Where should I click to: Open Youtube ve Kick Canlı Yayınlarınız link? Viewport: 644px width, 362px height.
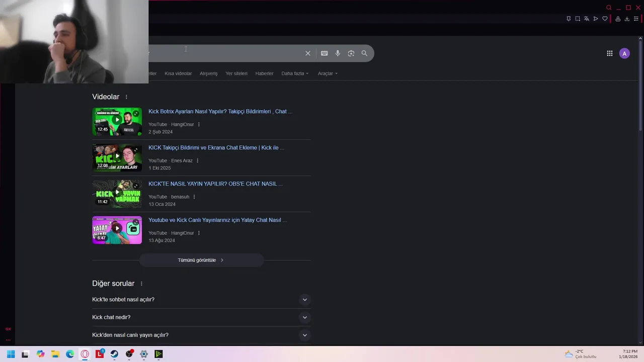[x=217, y=220]
